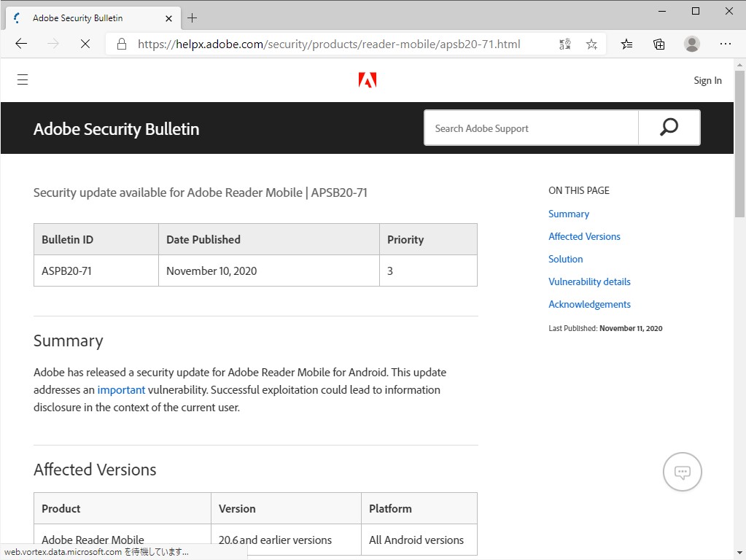Image resolution: width=746 pixels, height=560 pixels.
Task: Click the translate page icon
Action: pos(565,44)
